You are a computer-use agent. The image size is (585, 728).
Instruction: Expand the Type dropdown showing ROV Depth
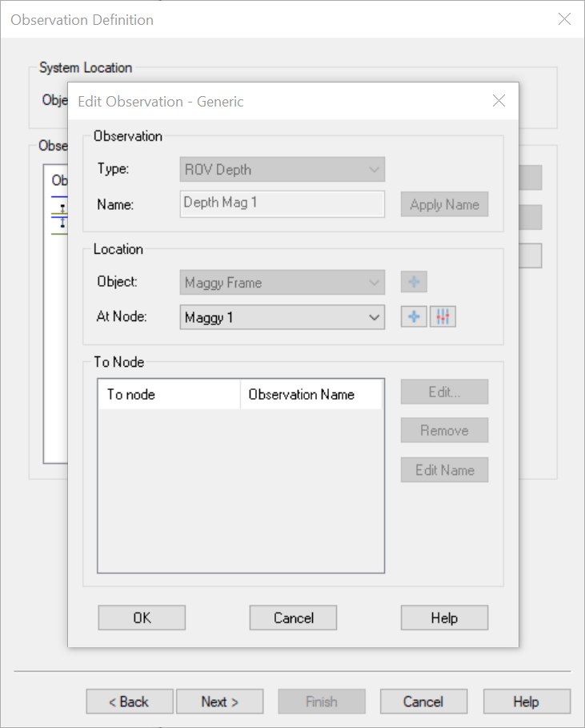click(282, 170)
